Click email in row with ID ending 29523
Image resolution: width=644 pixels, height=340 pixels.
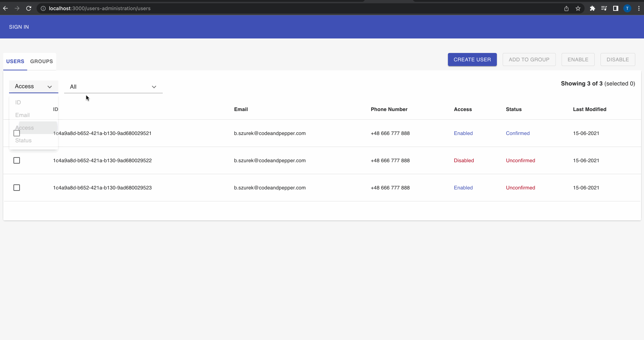click(270, 188)
